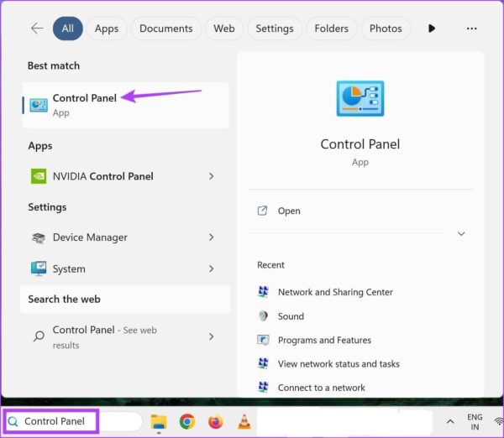This screenshot has width=504, height=438.
Task: Expand Device Manager result chevron
Action: point(211,237)
